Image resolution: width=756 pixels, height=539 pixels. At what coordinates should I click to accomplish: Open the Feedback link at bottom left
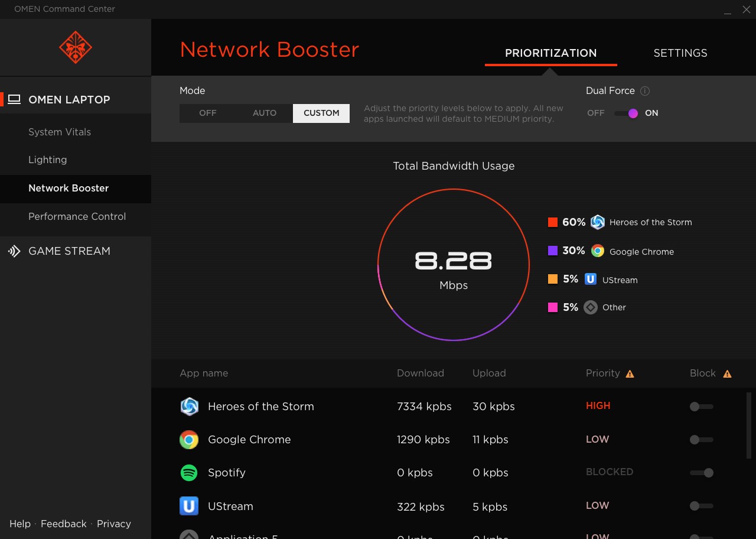[64, 524]
